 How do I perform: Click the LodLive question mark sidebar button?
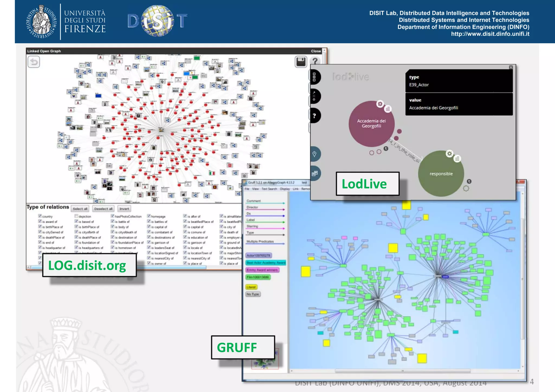click(315, 116)
